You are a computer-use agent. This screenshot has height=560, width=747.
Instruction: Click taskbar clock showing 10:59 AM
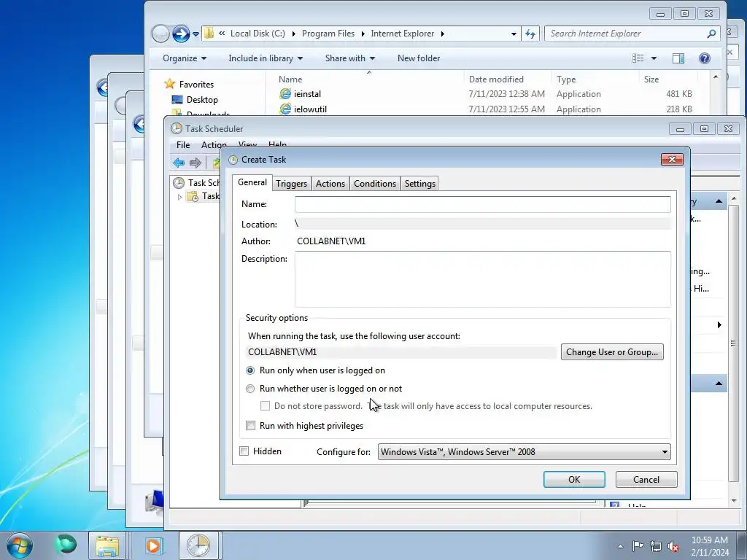pos(710,545)
